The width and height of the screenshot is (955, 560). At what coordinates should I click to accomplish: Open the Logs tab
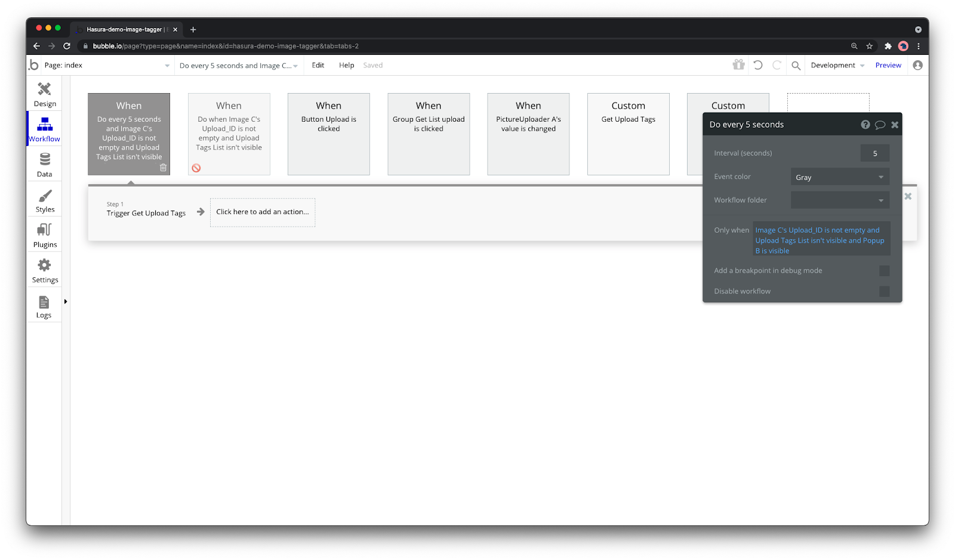[45, 307]
